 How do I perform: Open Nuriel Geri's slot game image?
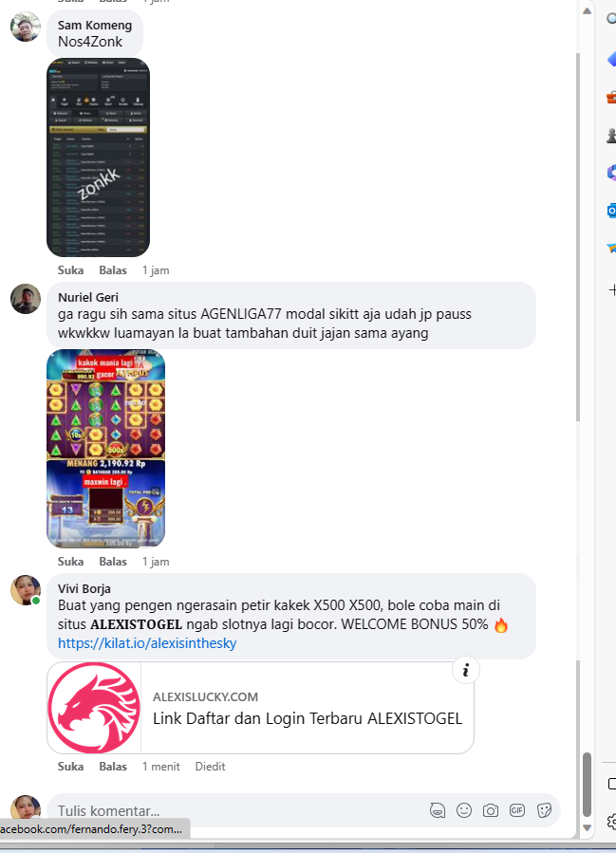pyautogui.click(x=105, y=448)
